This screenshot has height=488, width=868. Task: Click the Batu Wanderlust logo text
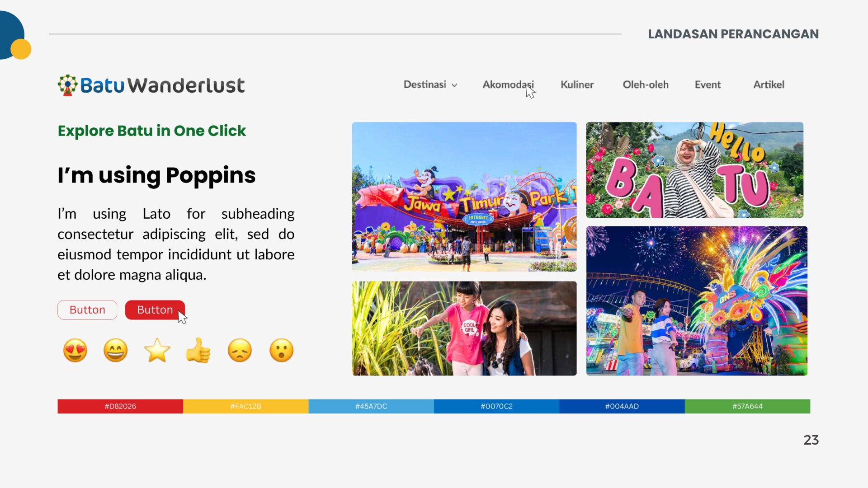click(163, 85)
